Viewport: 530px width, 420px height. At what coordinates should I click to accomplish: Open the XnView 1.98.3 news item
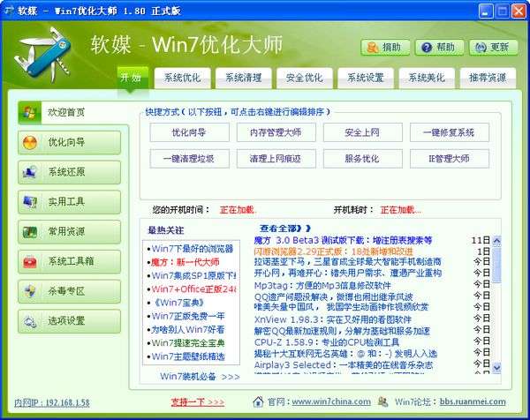point(333,319)
